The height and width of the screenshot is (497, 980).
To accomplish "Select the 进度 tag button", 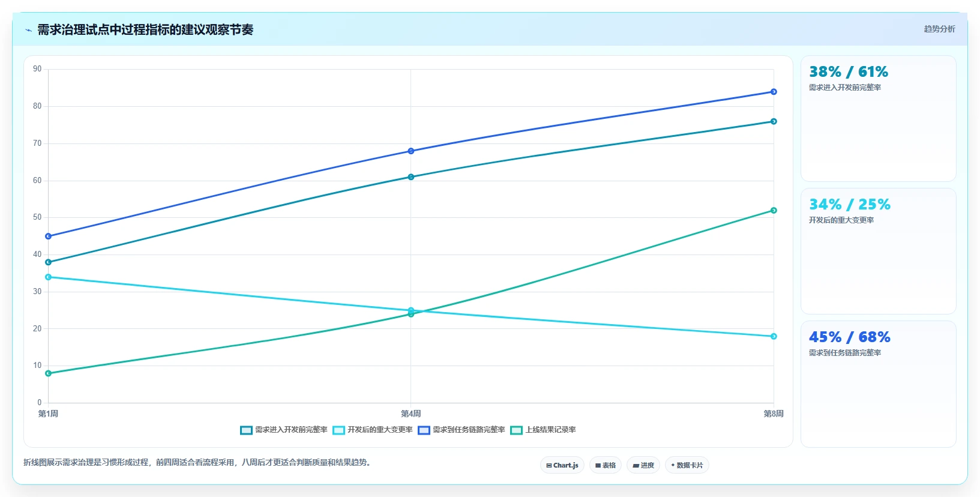I will 643,465.
